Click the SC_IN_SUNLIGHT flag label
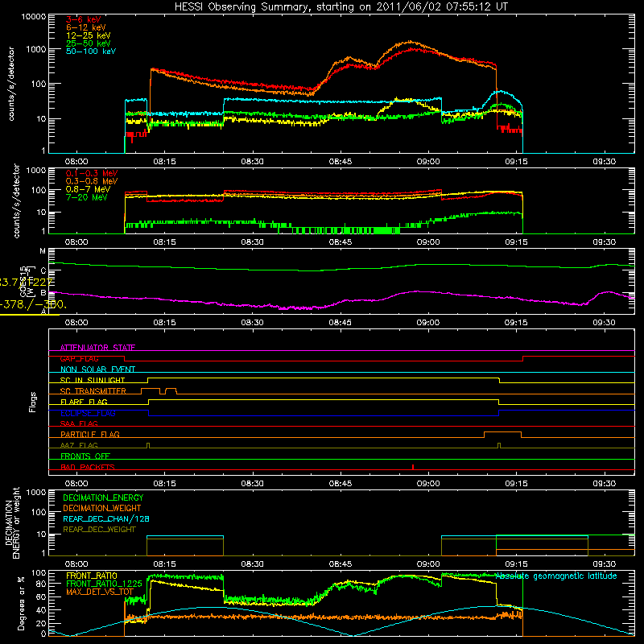Image resolution: width=644 pixels, height=644 pixels. tap(93, 380)
